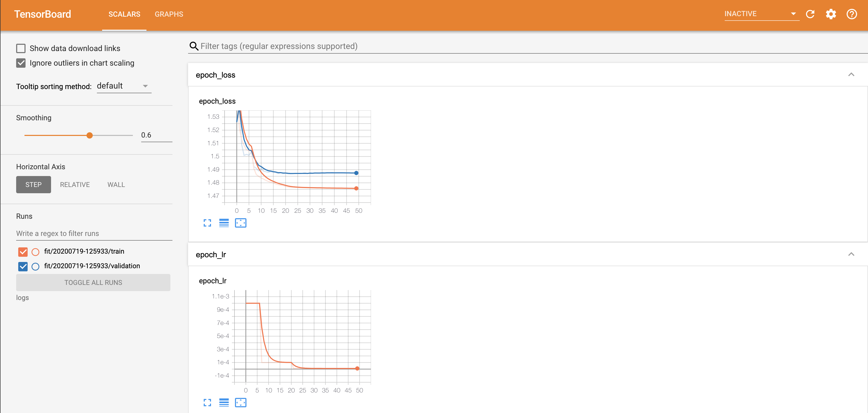The height and width of the screenshot is (413, 868).
Task: Click the regex filter runs field
Action: 94,233
